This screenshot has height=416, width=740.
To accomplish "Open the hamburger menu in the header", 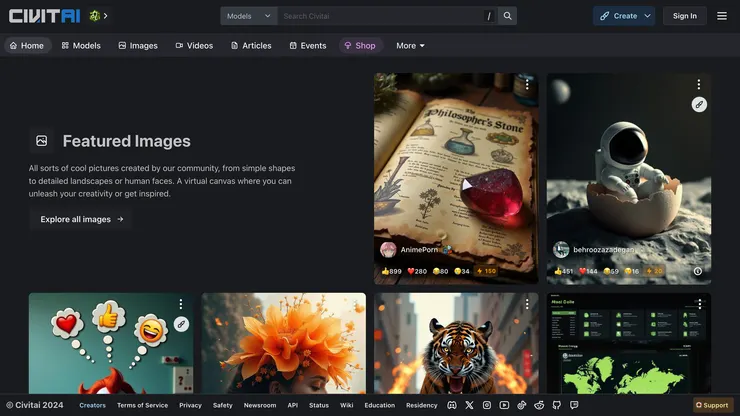I will click(x=722, y=16).
